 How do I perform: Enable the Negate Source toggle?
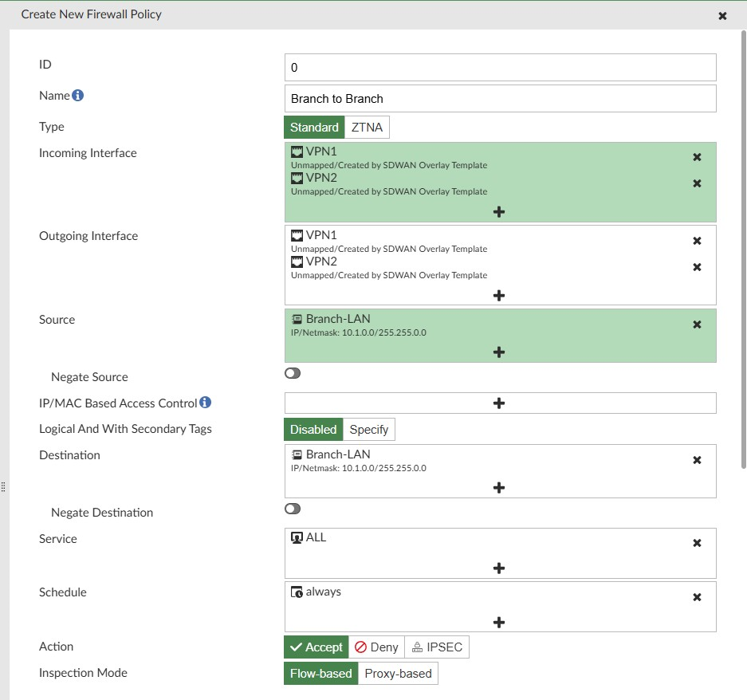293,372
